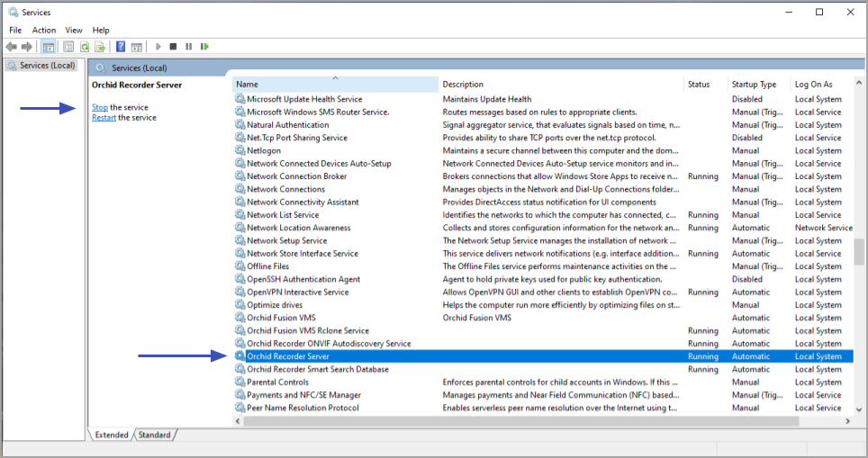Click gear icon of Orchid Recorder Server
The width and height of the screenshot is (868, 458).
click(240, 355)
